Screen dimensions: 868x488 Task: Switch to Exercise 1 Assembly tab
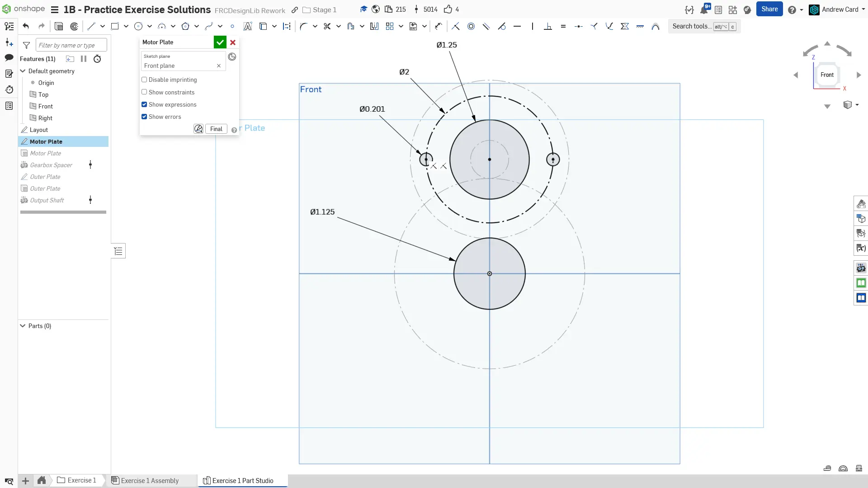pos(149,480)
